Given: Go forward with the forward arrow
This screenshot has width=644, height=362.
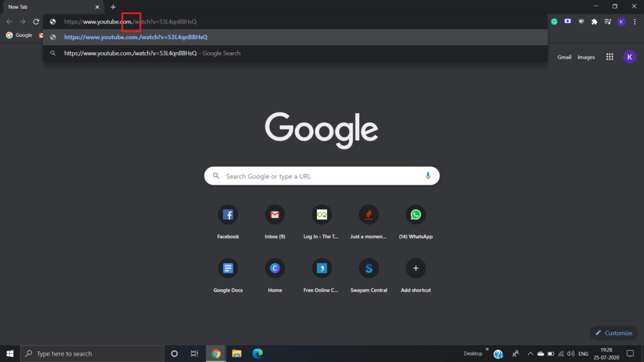Looking at the screenshot, I should [x=23, y=22].
